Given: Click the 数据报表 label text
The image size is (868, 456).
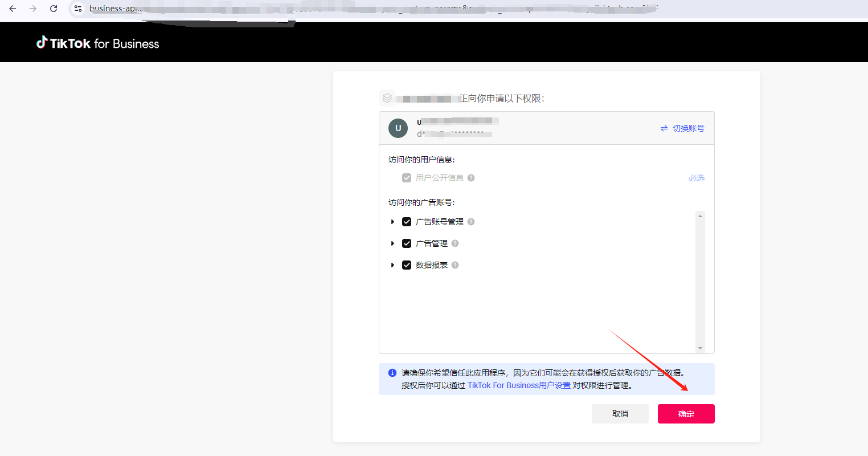Looking at the screenshot, I should pos(432,265).
